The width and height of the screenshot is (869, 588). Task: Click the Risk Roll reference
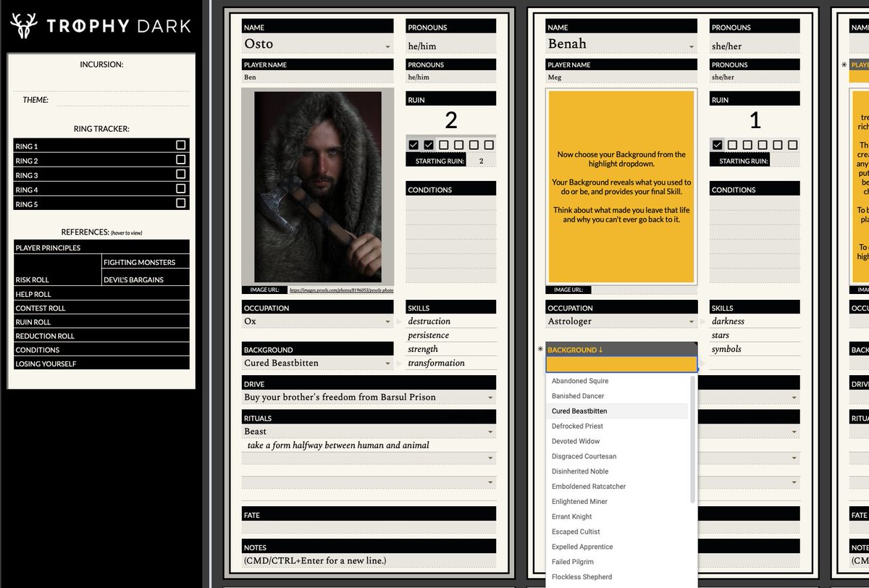[57, 271]
